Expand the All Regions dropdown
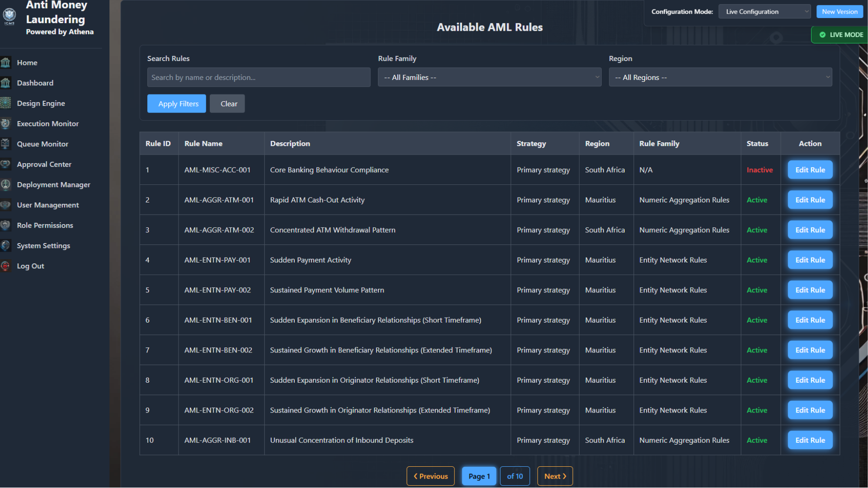 (x=720, y=77)
